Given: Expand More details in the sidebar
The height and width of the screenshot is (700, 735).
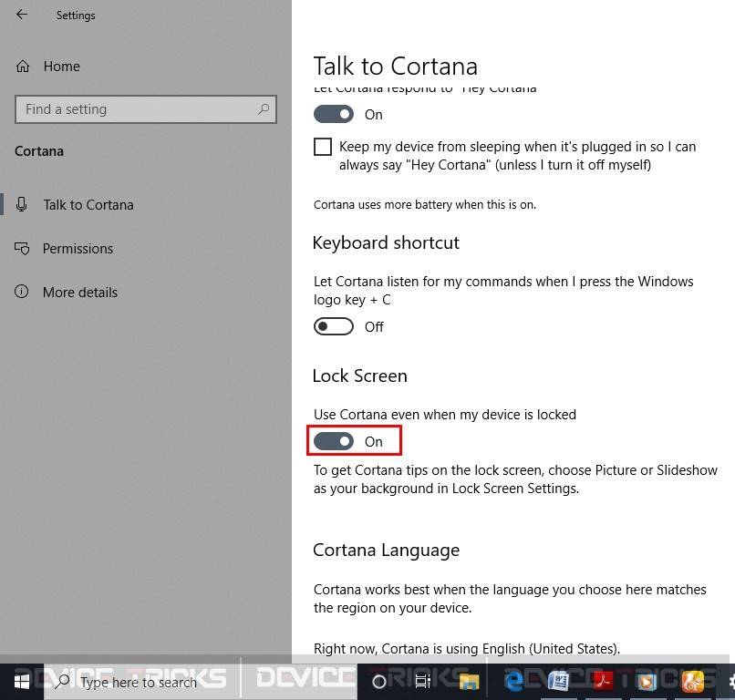Looking at the screenshot, I should point(80,292).
